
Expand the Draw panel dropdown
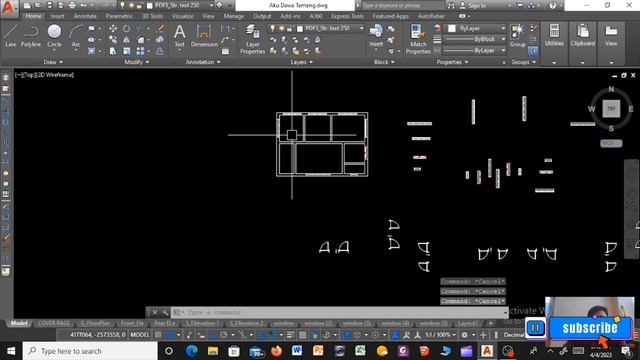[x=53, y=62]
